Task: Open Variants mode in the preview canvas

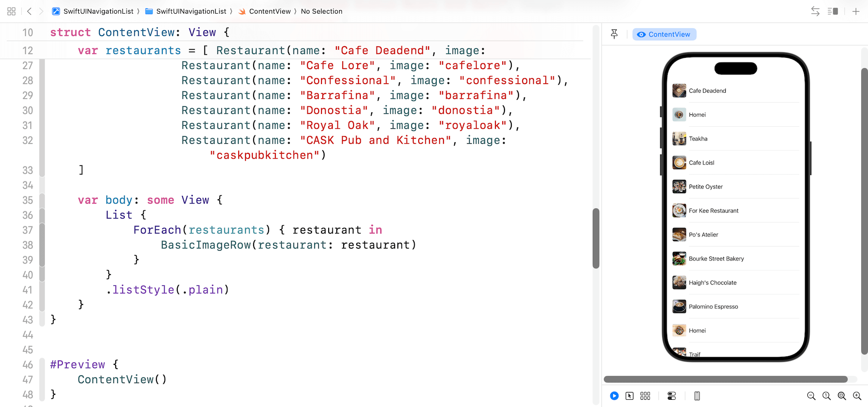Action: (645, 396)
